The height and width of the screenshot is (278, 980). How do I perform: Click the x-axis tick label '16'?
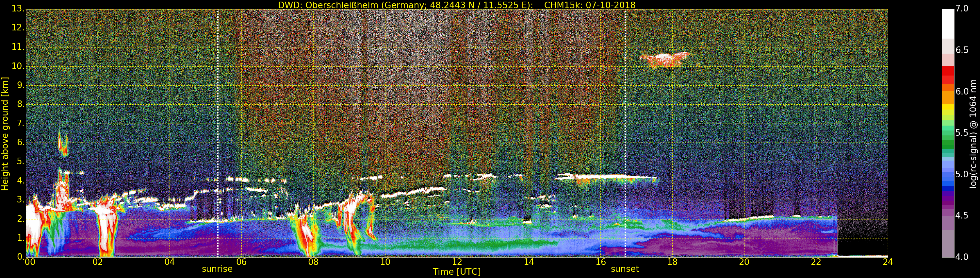601,262
